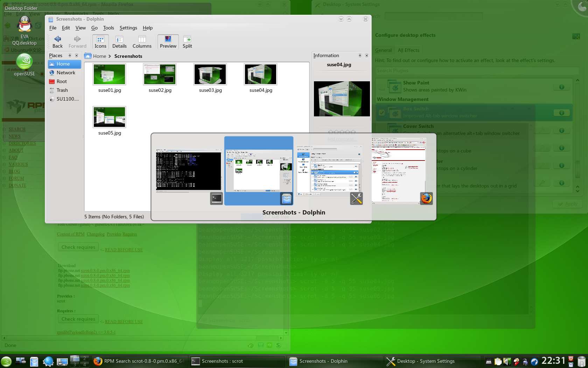Open the SU1100 device in Places
The width and height of the screenshot is (588, 368).
[64, 99]
